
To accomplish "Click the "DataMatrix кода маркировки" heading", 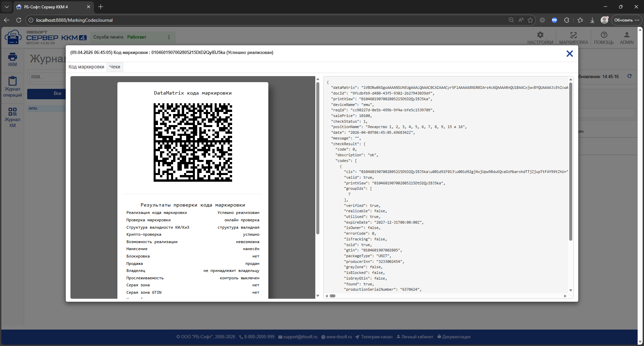I will [193, 93].
